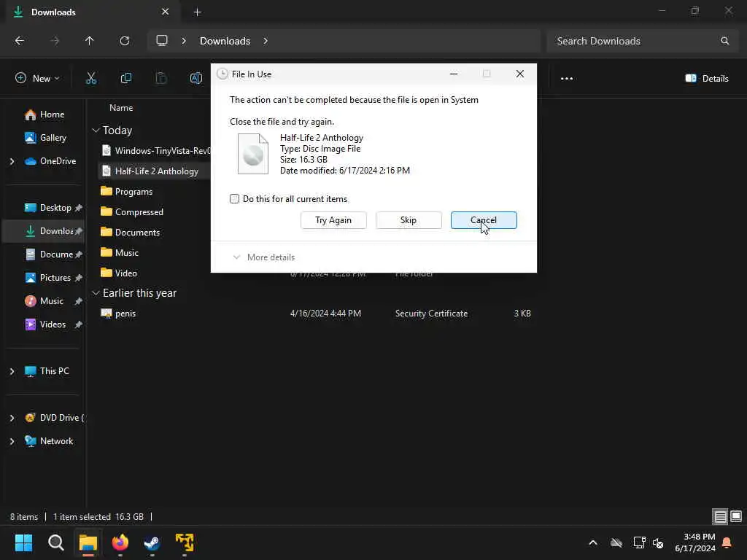Select the Documents folder in file list
Screen dimensions: 747x560
coord(130,233)
